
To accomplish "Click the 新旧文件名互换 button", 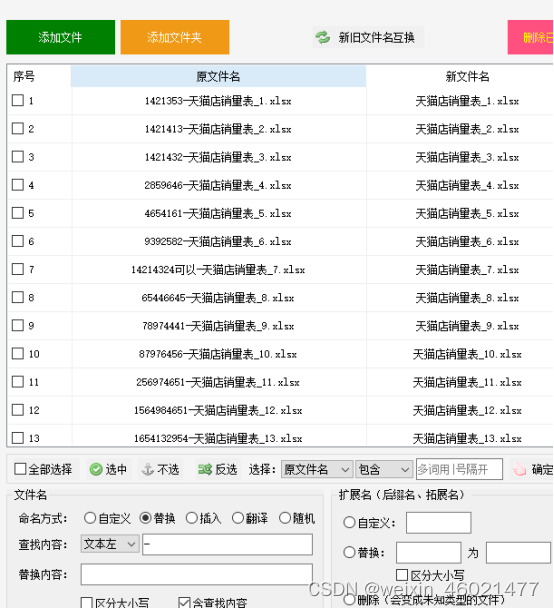I will 368,38.
